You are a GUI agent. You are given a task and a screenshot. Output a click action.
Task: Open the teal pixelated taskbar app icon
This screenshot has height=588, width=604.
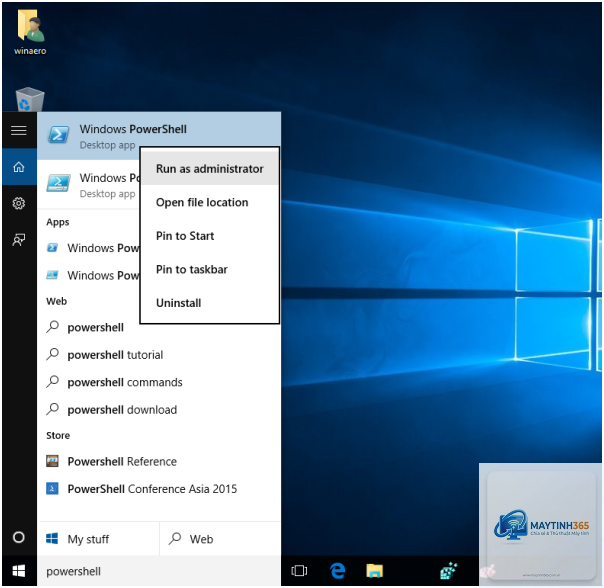pos(449,571)
